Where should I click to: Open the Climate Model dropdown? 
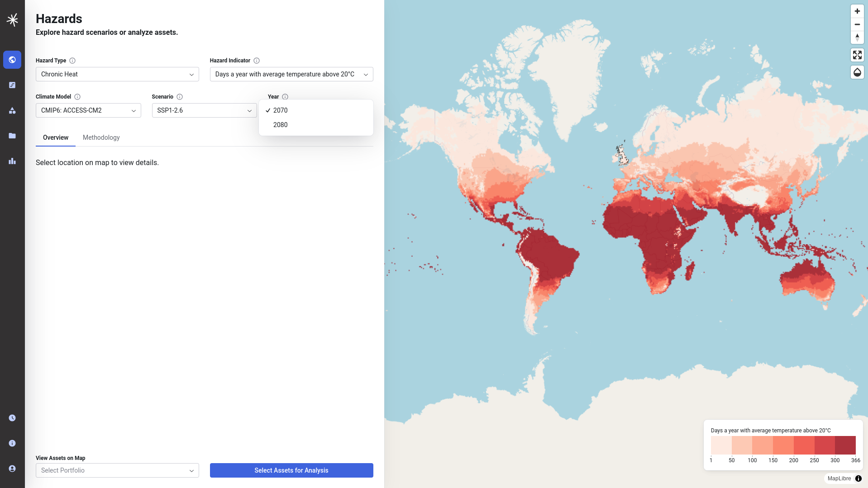pos(88,110)
